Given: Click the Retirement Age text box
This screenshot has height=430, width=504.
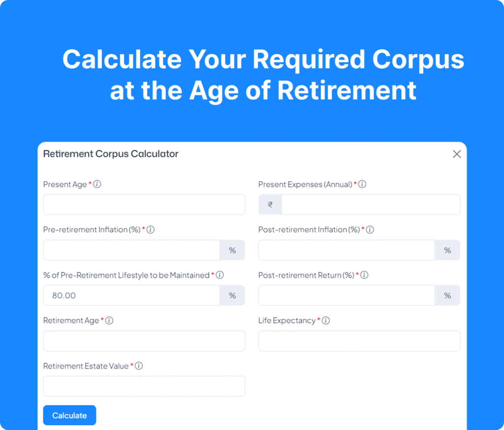Looking at the screenshot, I should (144, 341).
